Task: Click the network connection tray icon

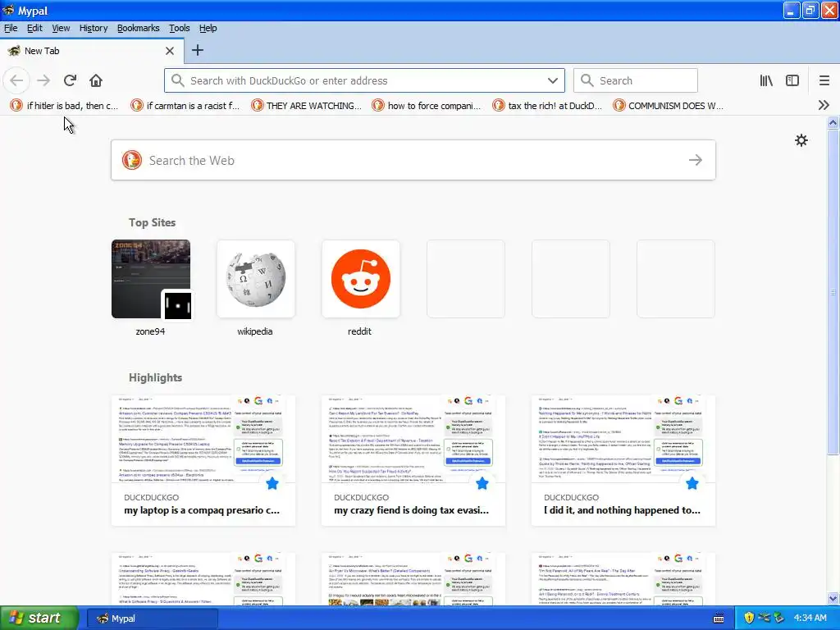Action: 765,619
